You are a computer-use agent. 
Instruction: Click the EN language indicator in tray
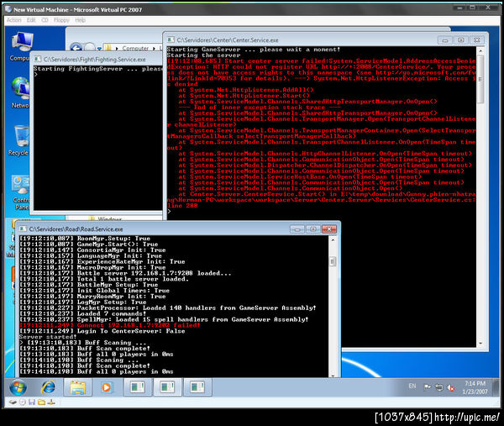[412, 387]
